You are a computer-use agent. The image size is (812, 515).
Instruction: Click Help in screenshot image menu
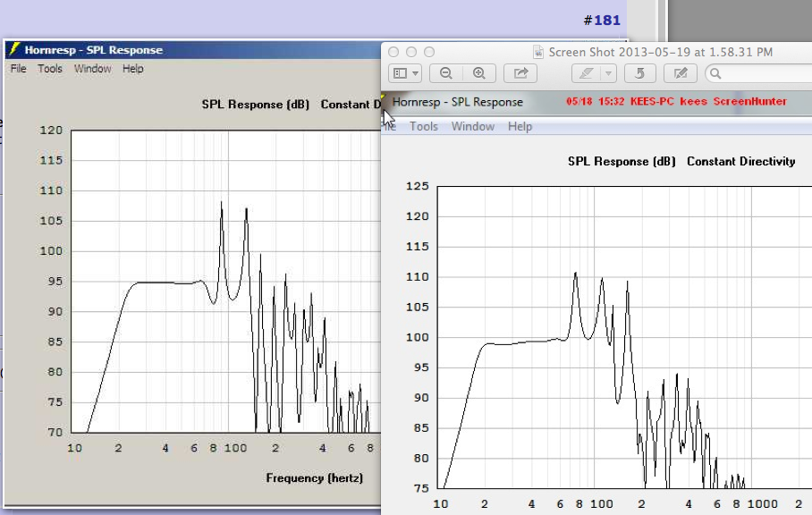(x=520, y=126)
